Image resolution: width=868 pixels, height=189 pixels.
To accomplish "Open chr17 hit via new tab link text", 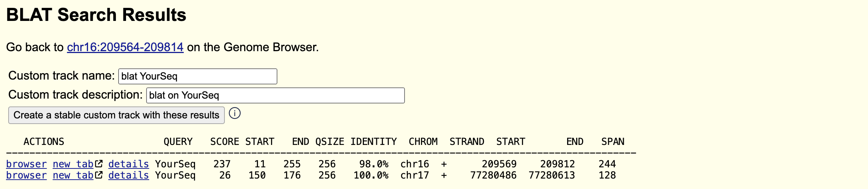I will pos(73,175).
